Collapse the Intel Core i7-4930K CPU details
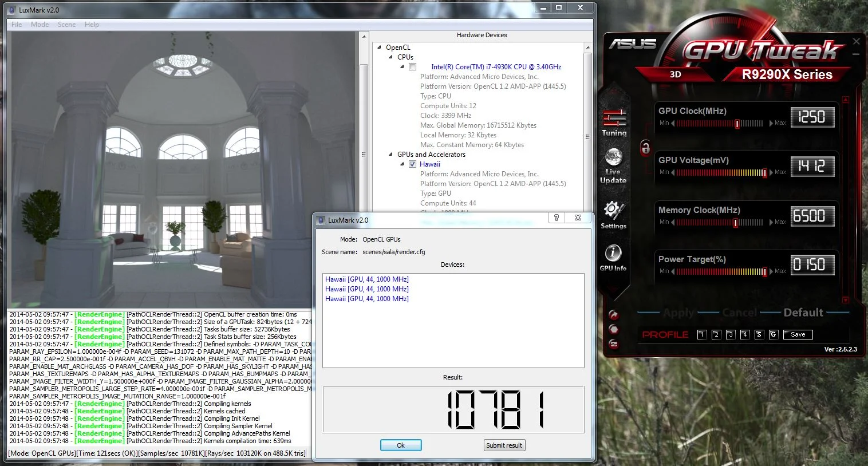The image size is (868, 466). 402,67
